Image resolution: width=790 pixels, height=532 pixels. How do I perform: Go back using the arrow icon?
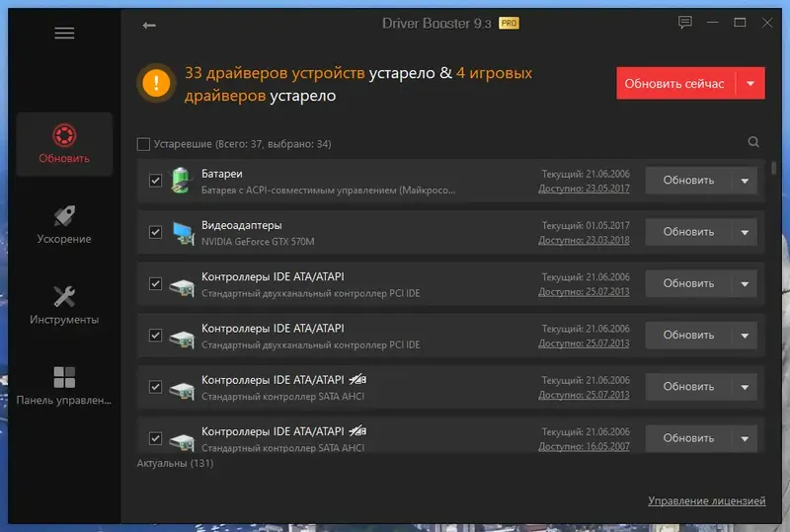pos(149,26)
